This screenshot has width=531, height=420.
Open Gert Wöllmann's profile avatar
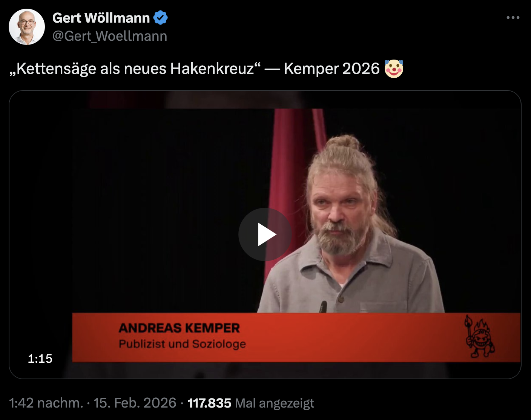27,27
